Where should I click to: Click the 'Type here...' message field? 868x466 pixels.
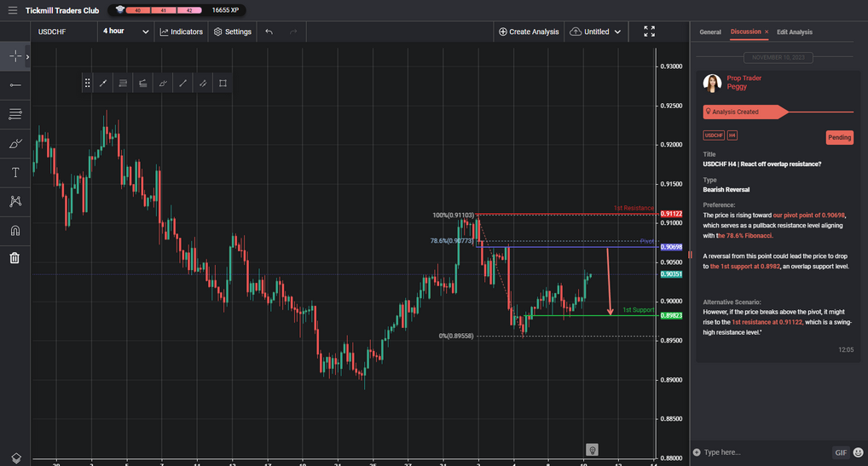coord(765,452)
